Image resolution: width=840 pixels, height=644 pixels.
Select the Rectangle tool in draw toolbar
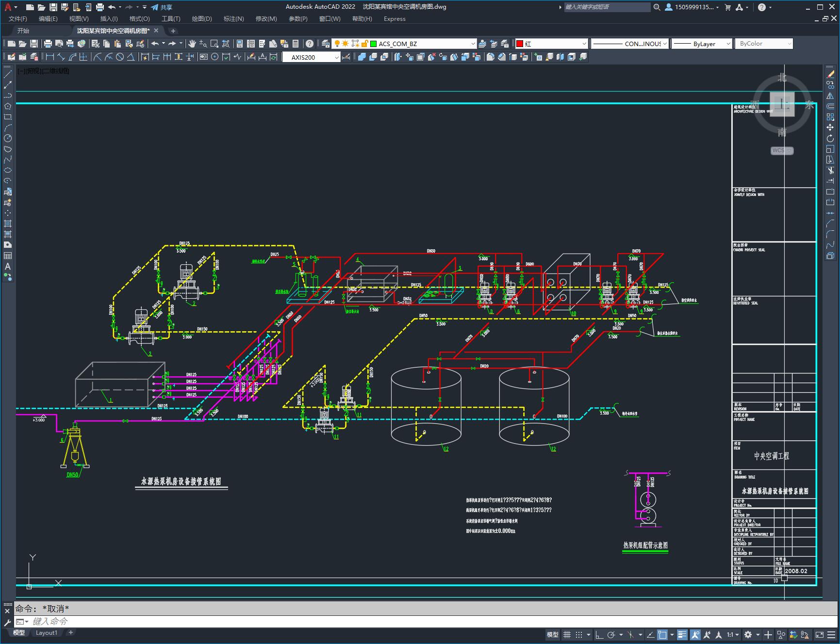point(8,117)
